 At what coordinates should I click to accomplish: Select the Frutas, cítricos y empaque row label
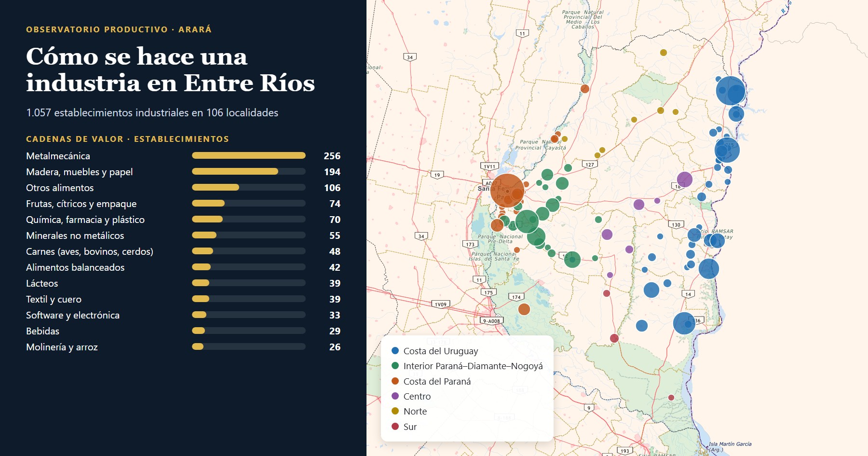tap(81, 204)
